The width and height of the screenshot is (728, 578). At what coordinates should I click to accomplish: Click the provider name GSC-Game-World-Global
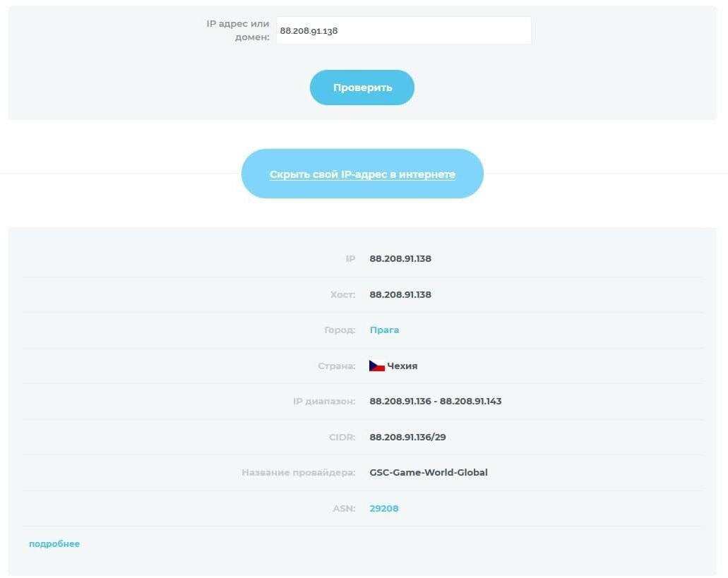[x=429, y=472]
